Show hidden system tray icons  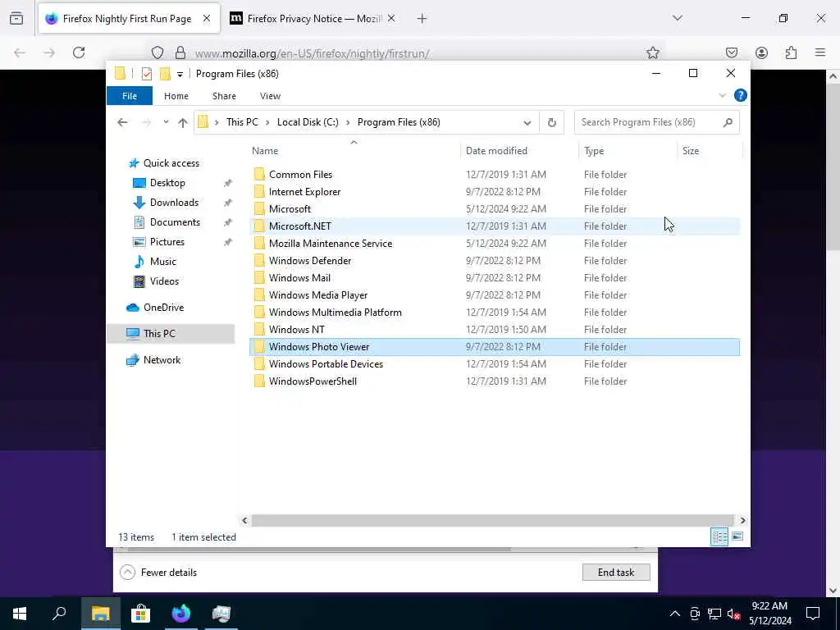[675, 614]
